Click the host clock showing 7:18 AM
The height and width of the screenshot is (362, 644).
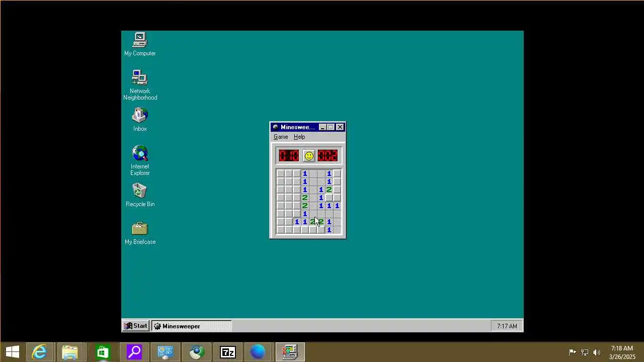(x=622, y=352)
